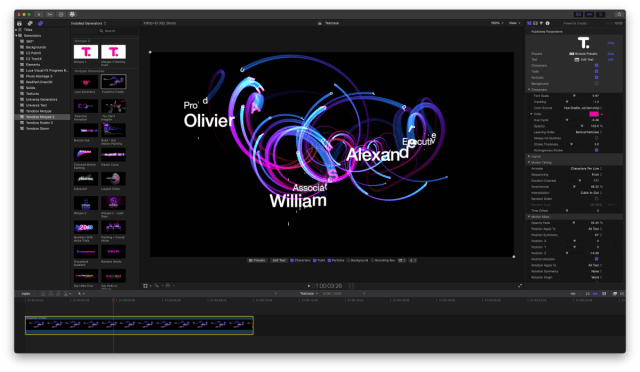This screenshot has height=372, width=640.
Task: Open the transform tool menu below viewer
Action: pyautogui.click(x=147, y=286)
